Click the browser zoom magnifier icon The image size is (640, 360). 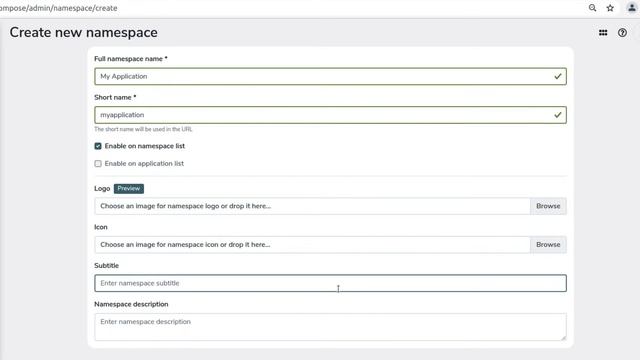pyautogui.click(x=592, y=8)
